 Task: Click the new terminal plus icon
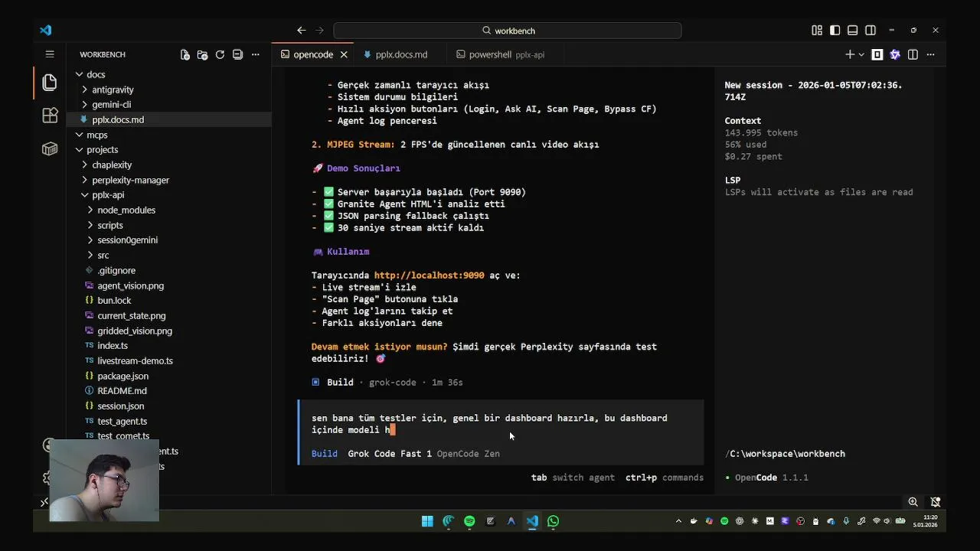[849, 54]
